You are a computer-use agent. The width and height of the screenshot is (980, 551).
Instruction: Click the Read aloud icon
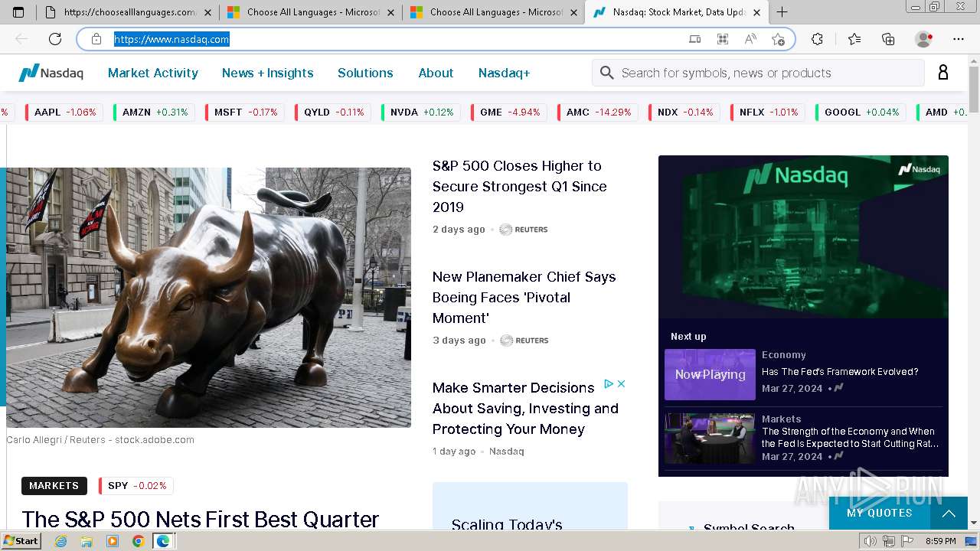point(750,39)
